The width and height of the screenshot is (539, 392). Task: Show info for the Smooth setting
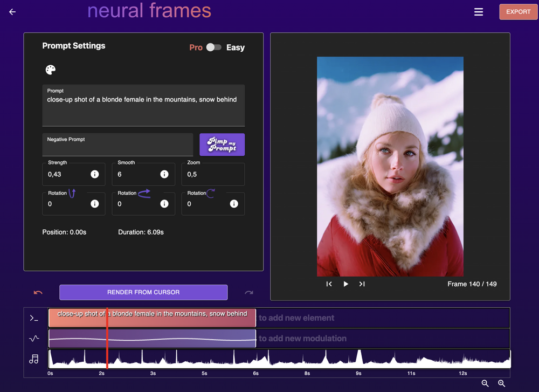(164, 174)
